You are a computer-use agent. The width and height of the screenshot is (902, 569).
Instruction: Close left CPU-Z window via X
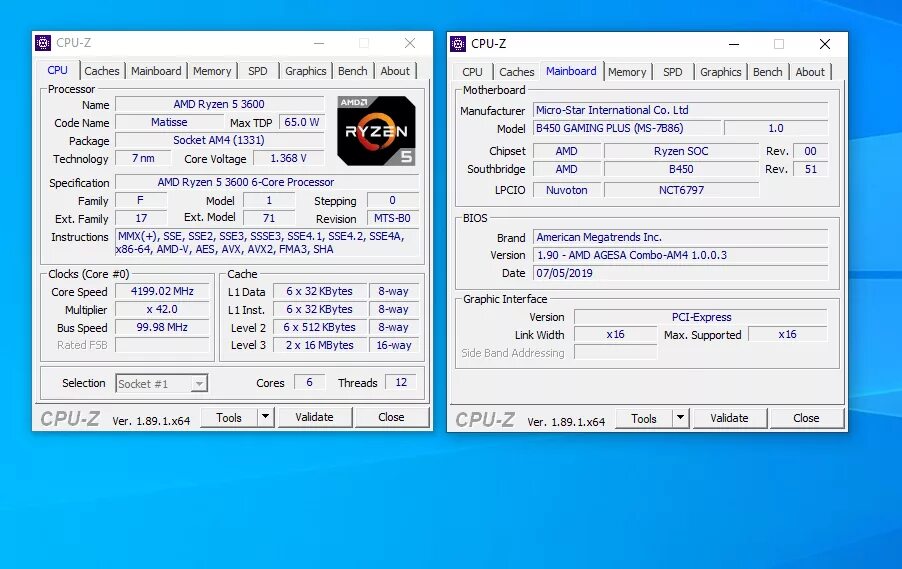click(x=410, y=43)
